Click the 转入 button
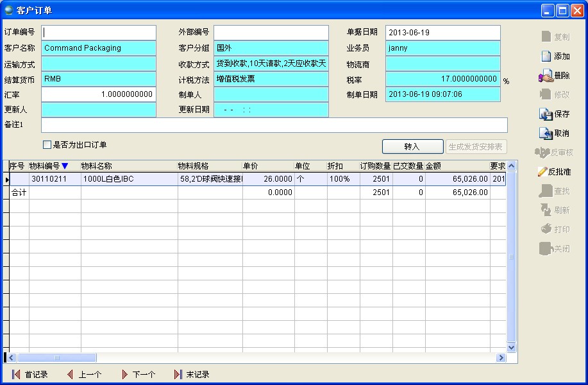This screenshot has height=385, width=588. pyautogui.click(x=412, y=147)
